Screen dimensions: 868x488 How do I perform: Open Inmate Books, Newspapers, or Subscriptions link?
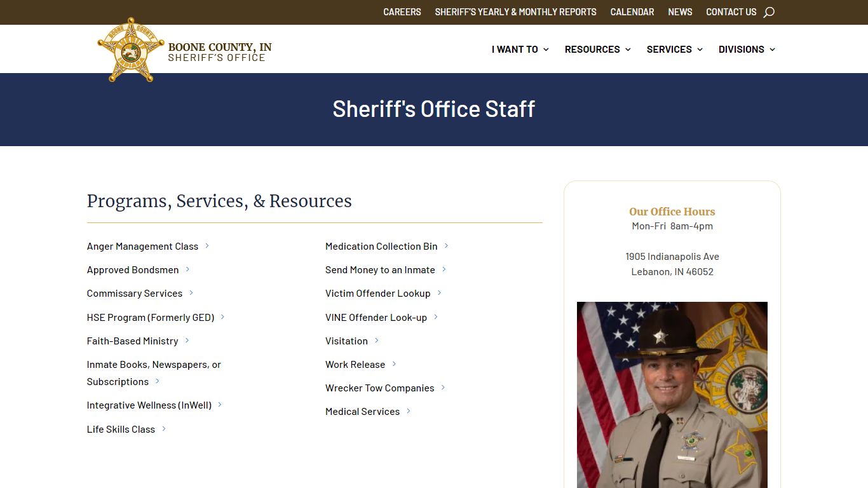coord(154,373)
